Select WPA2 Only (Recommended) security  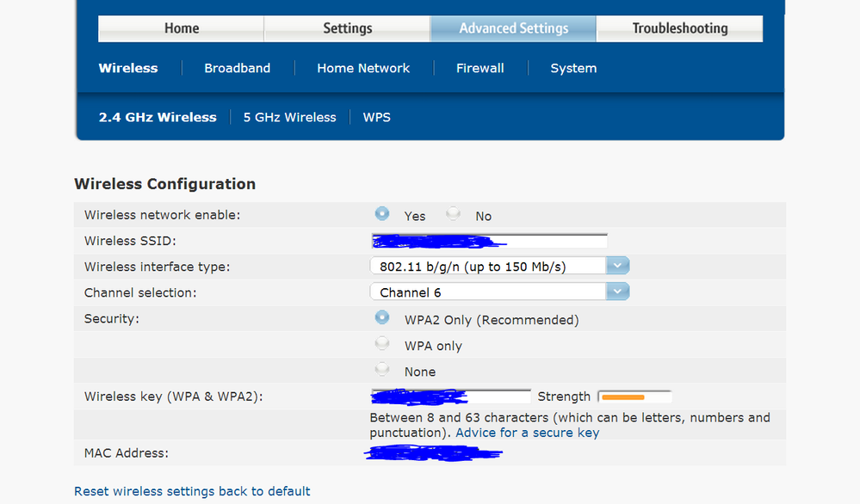(382, 317)
